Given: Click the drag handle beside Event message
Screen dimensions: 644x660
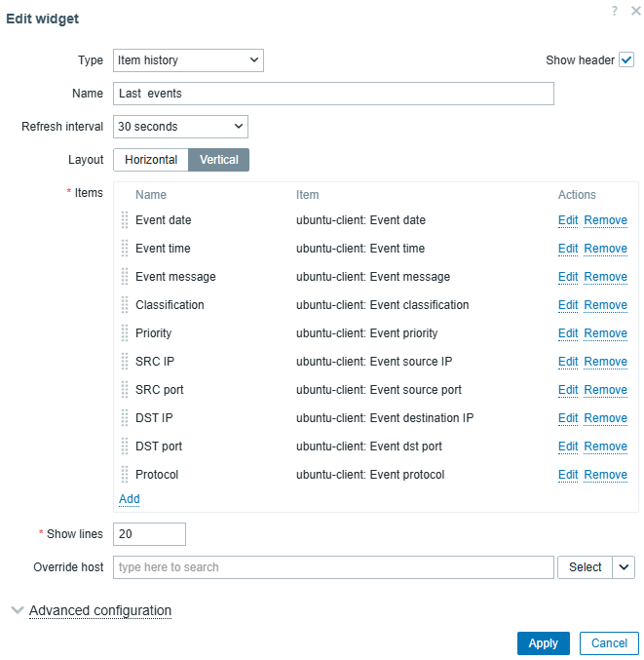Looking at the screenshot, I should coord(125,277).
